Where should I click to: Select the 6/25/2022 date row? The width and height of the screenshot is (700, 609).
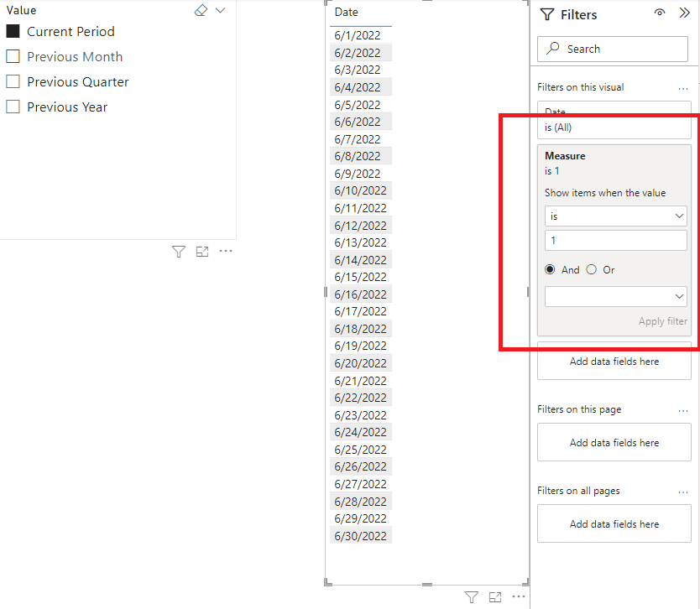(361, 450)
